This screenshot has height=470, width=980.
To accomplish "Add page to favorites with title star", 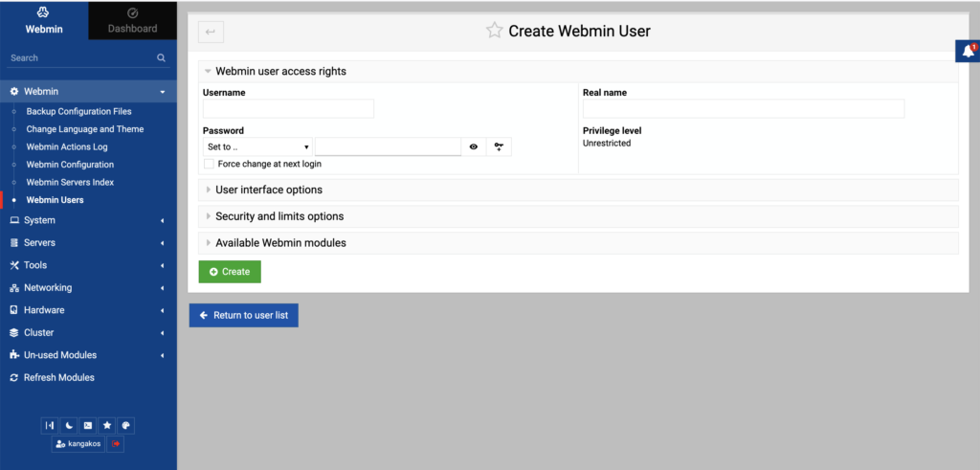I will pyautogui.click(x=495, y=31).
